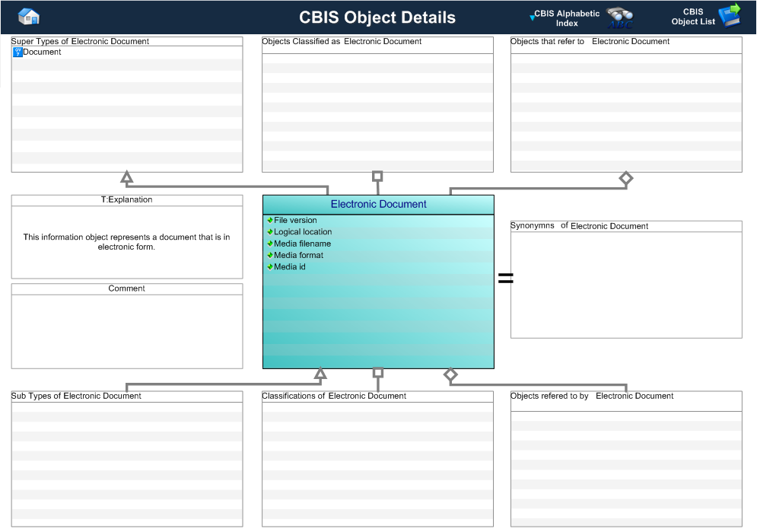Click the Logical location attribute icon

point(270,231)
